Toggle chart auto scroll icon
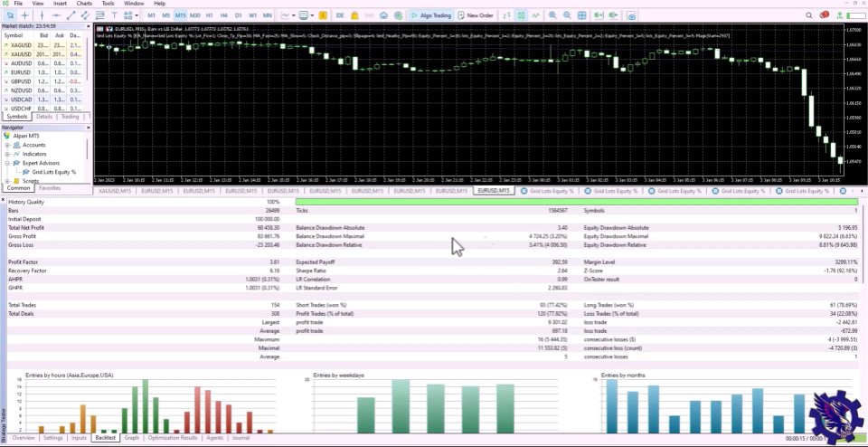The image size is (868, 447). 598,15
